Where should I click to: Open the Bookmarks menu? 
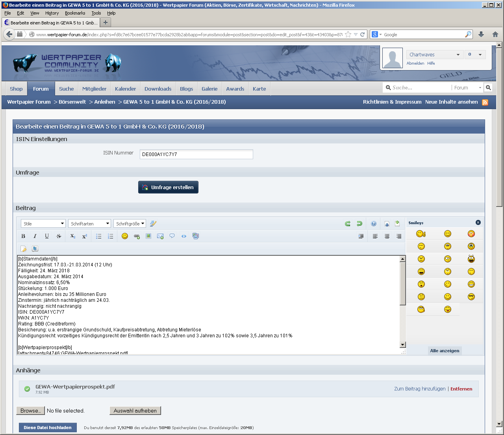coord(75,13)
